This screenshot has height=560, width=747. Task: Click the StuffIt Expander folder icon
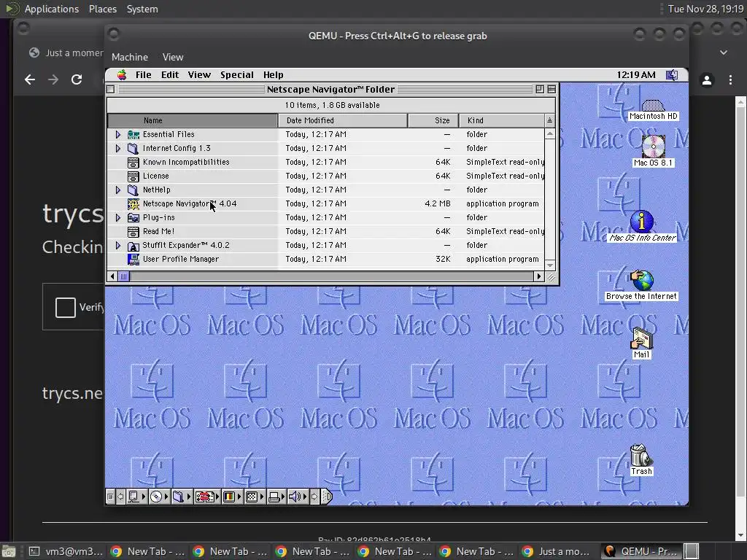pos(133,246)
